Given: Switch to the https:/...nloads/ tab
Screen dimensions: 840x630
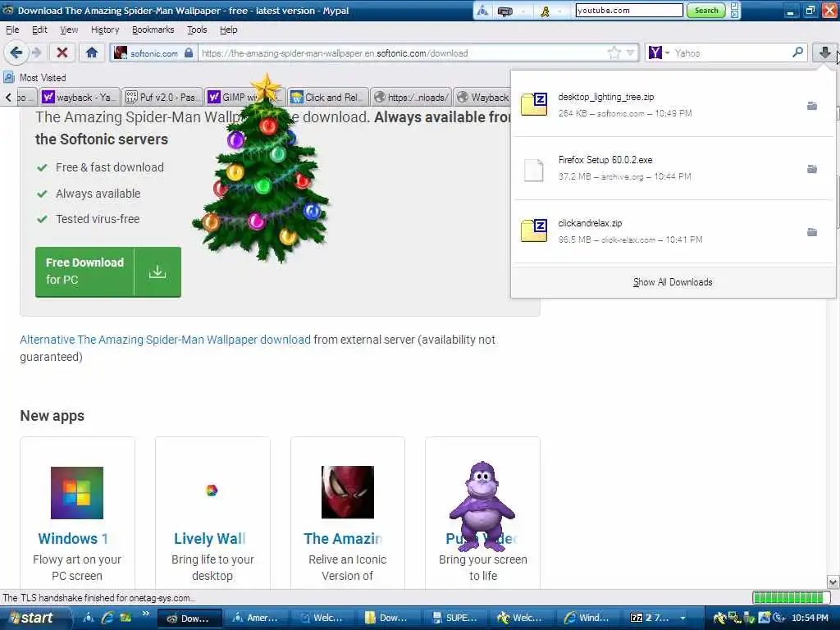Looking at the screenshot, I should 411,97.
